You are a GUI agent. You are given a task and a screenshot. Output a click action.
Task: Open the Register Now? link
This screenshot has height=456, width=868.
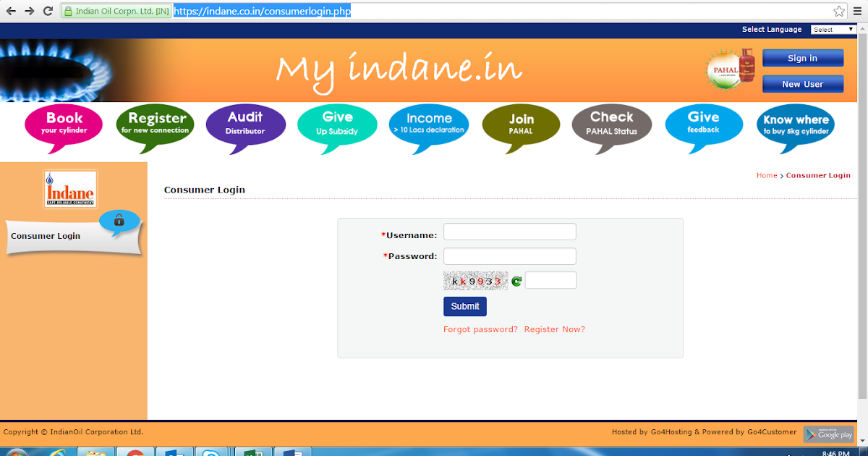tap(555, 329)
